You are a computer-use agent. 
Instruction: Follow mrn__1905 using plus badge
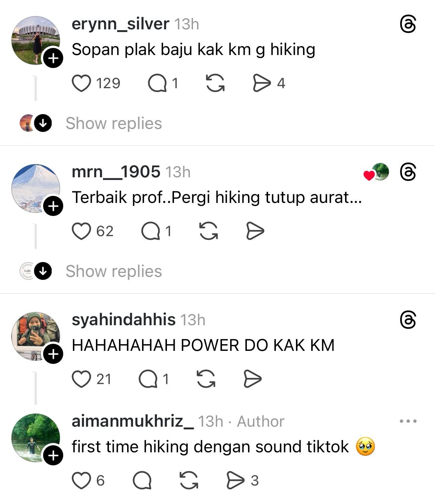pyautogui.click(x=53, y=206)
